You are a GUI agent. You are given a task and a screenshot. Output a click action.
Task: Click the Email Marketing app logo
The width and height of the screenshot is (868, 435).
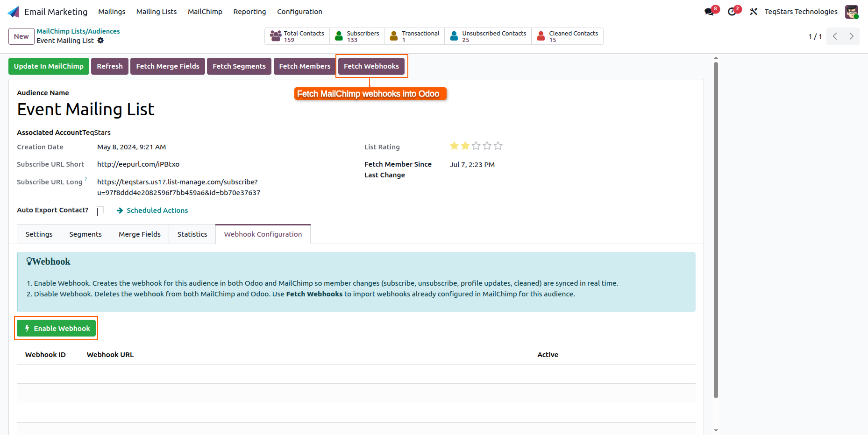click(x=14, y=12)
